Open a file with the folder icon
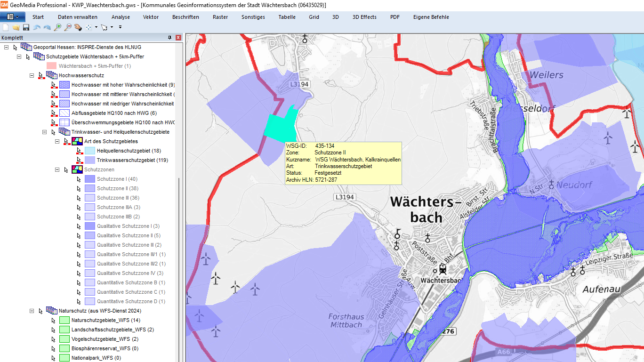The width and height of the screenshot is (644, 362). click(16, 27)
